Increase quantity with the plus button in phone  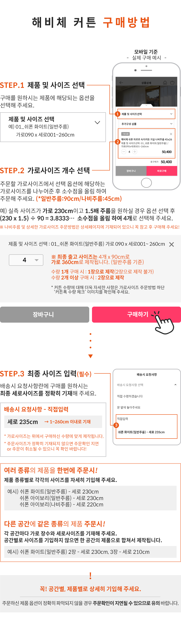coord(135,152)
